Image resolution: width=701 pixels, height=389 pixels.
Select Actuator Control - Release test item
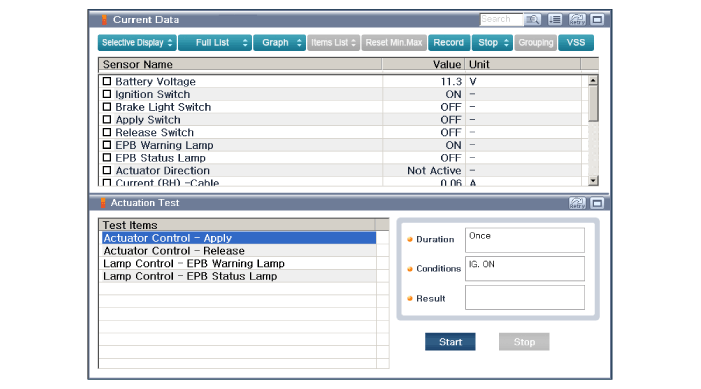coord(239,251)
